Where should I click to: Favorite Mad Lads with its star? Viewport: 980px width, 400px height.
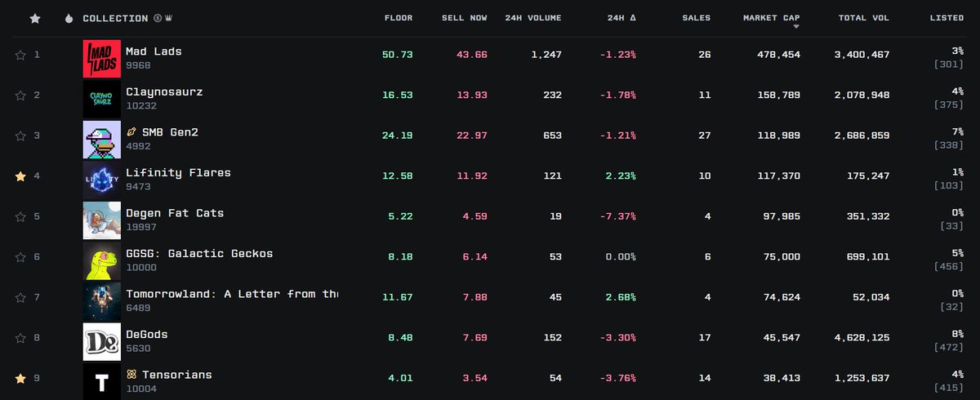(x=20, y=55)
